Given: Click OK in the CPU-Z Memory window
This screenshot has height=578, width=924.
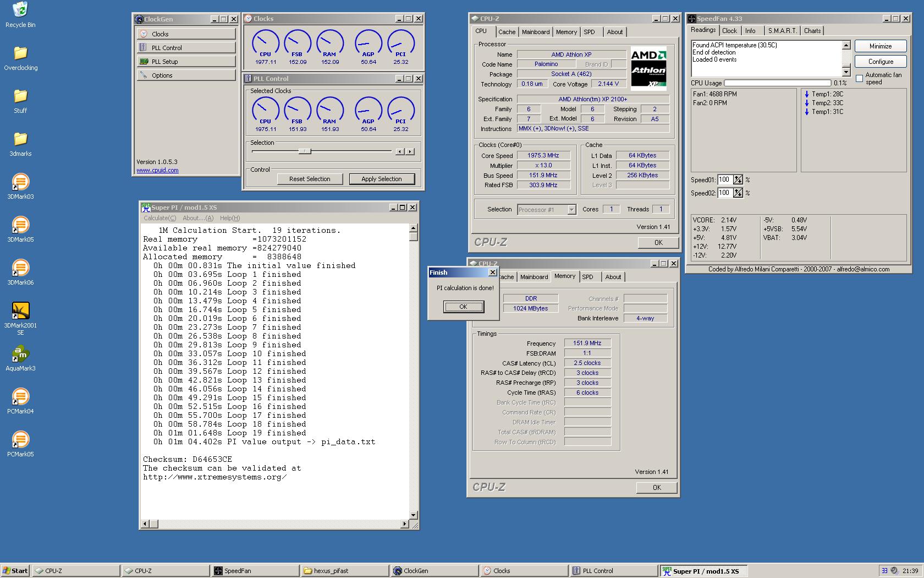Looking at the screenshot, I should [x=657, y=488].
